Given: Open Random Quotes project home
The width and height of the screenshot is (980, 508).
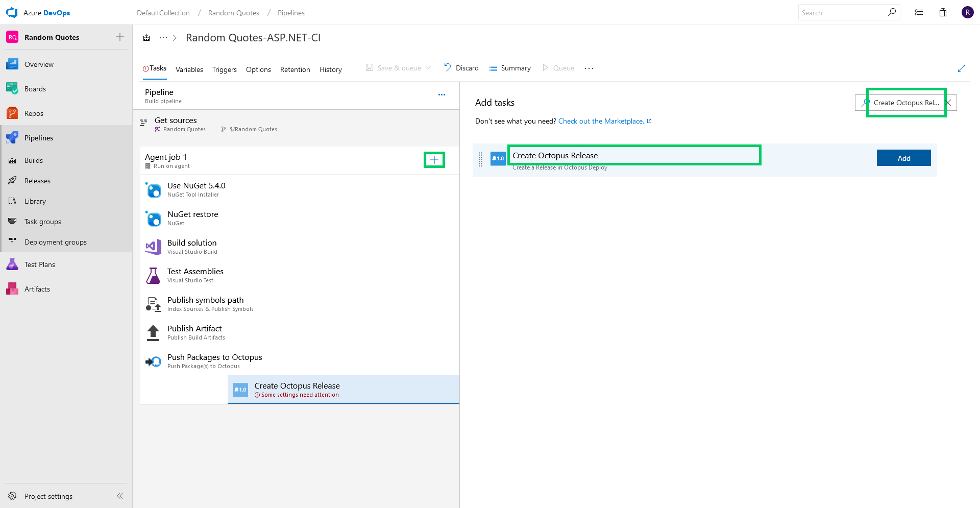Looking at the screenshot, I should point(52,37).
